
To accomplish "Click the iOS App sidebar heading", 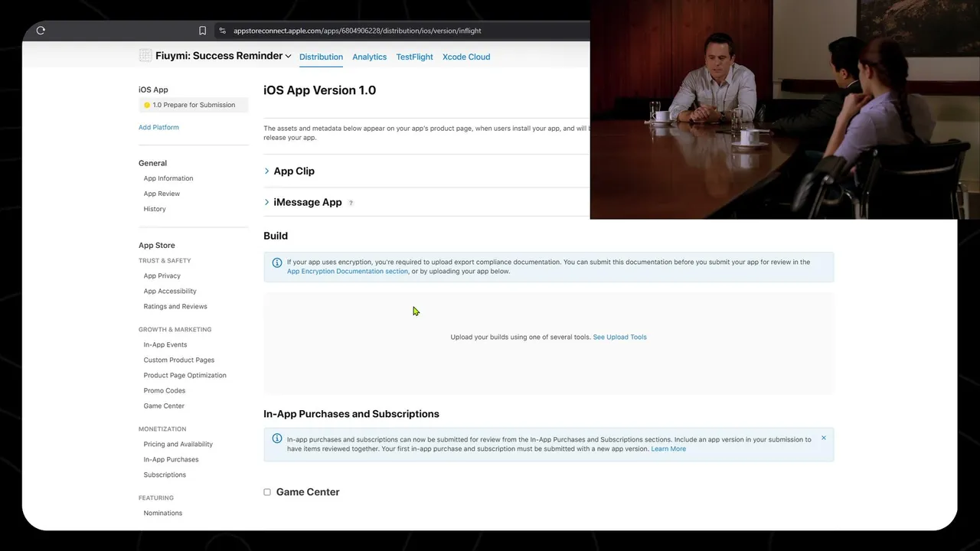I will coord(153,90).
